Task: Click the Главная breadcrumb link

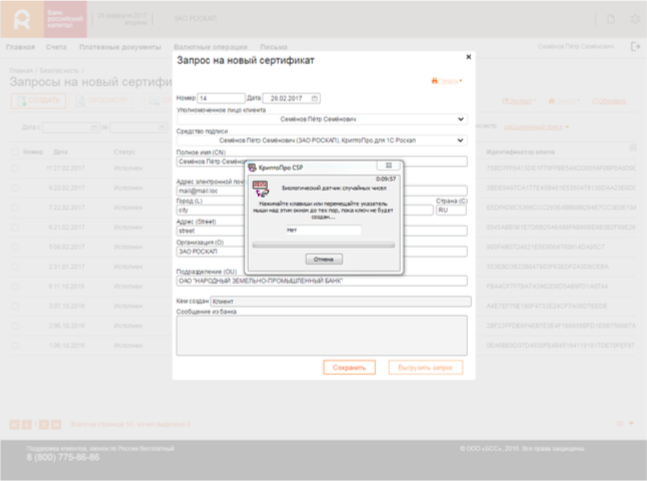Action: 21,71
